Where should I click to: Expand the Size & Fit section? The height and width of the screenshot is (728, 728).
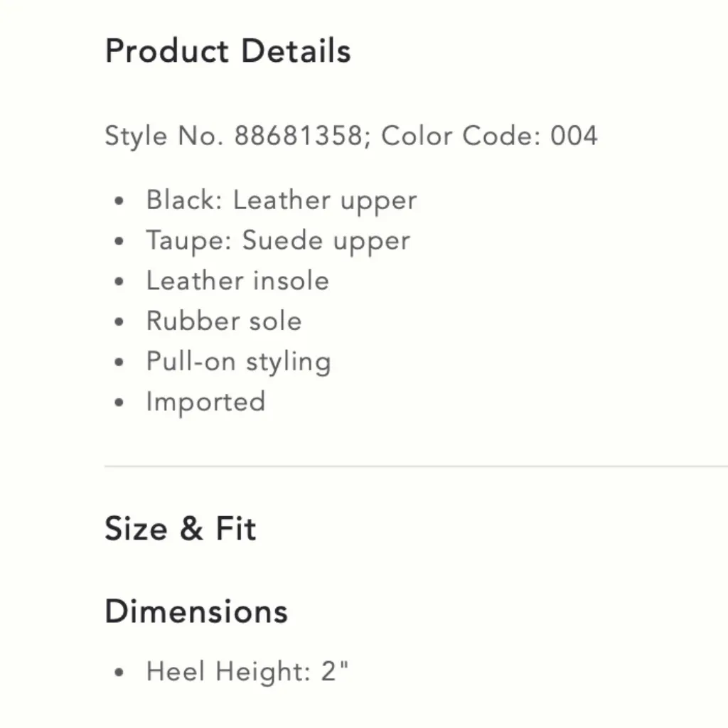tap(181, 530)
